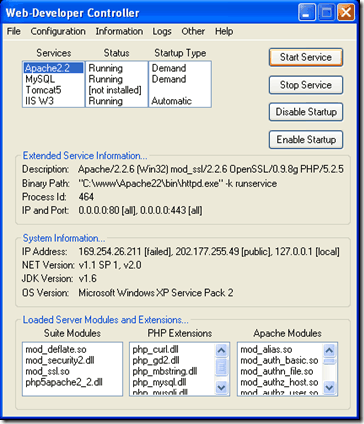The image size is (364, 424).
Task: Open the Information menu
Action: [x=119, y=31]
